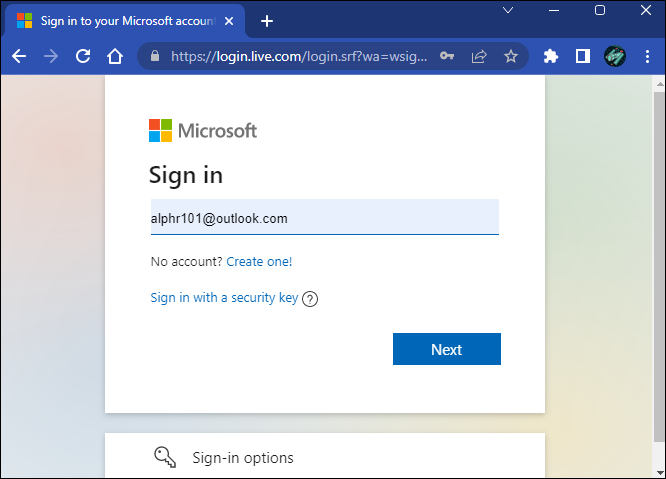This screenshot has height=479, width=666.
Task: Share this page via share icon
Action: [479, 56]
